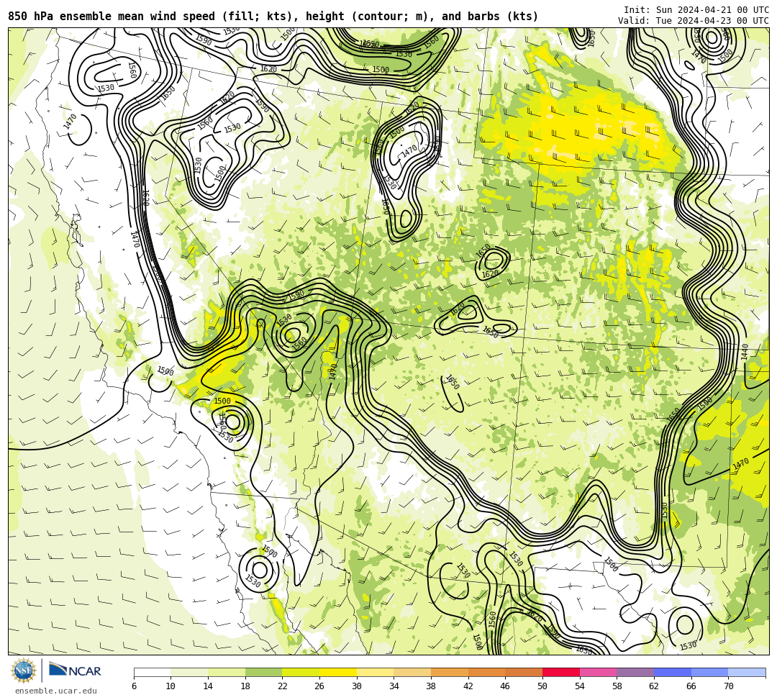Click colorbar tick label 46
This screenshot has height=700, width=777.
pyautogui.click(x=506, y=686)
